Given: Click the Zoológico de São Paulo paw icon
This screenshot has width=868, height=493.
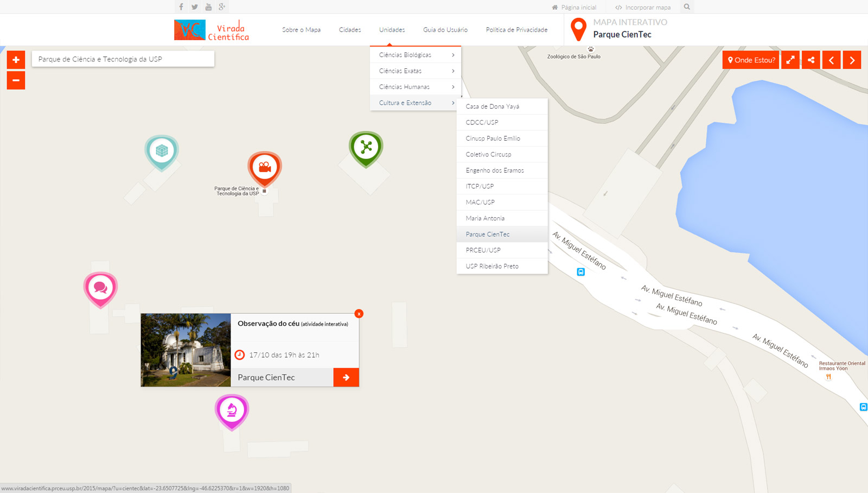Looking at the screenshot, I should [591, 49].
